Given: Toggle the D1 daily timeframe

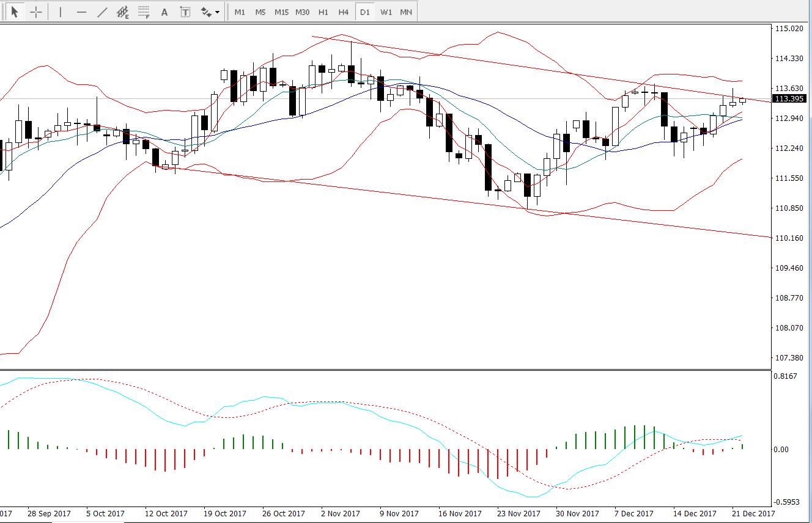Looking at the screenshot, I should point(365,12).
